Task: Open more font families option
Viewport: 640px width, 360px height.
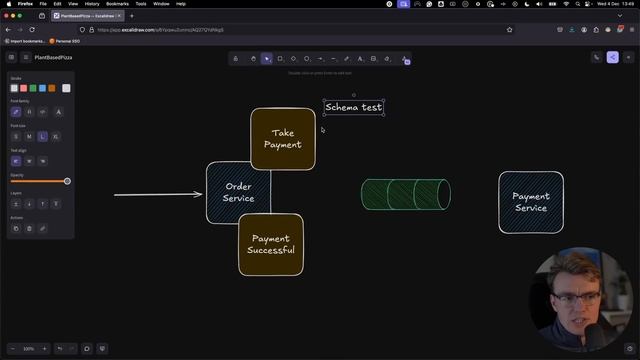Action: point(58,112)
